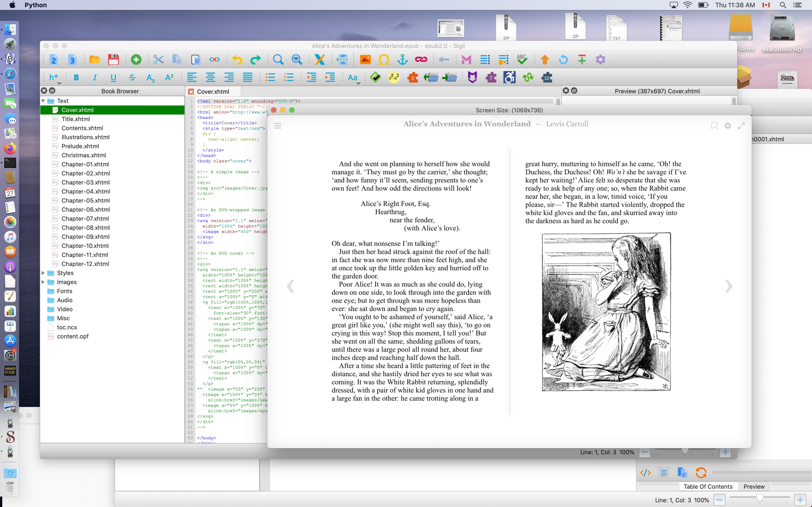812x507 pixels.
Task: Click the Save floppy disk icon
Action: tap(113, 60)
